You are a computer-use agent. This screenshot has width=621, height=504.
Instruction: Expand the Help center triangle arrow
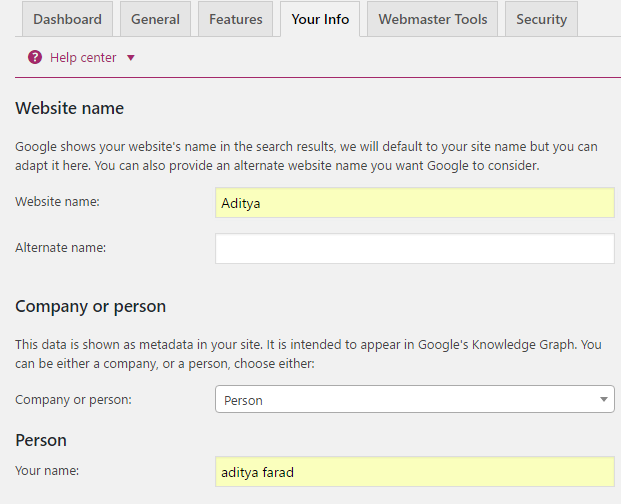131,58
